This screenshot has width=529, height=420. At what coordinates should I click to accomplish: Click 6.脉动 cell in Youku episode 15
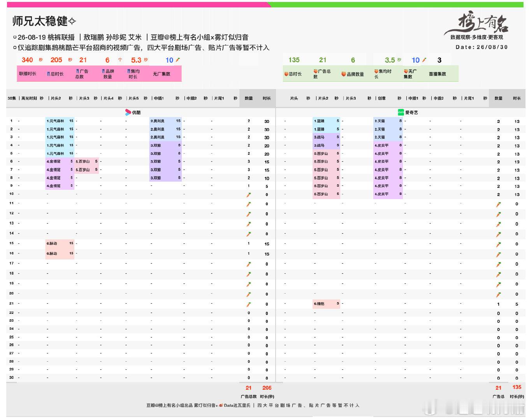[60, 243]
